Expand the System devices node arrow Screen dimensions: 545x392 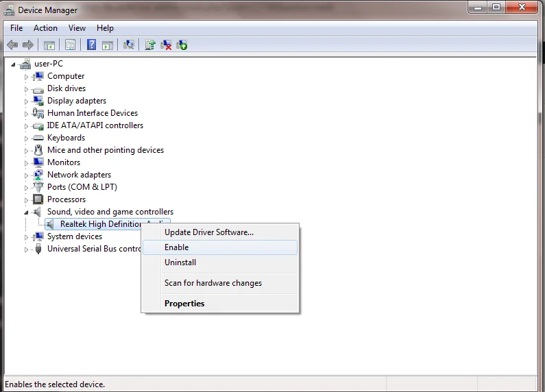(x=26, y=237)
